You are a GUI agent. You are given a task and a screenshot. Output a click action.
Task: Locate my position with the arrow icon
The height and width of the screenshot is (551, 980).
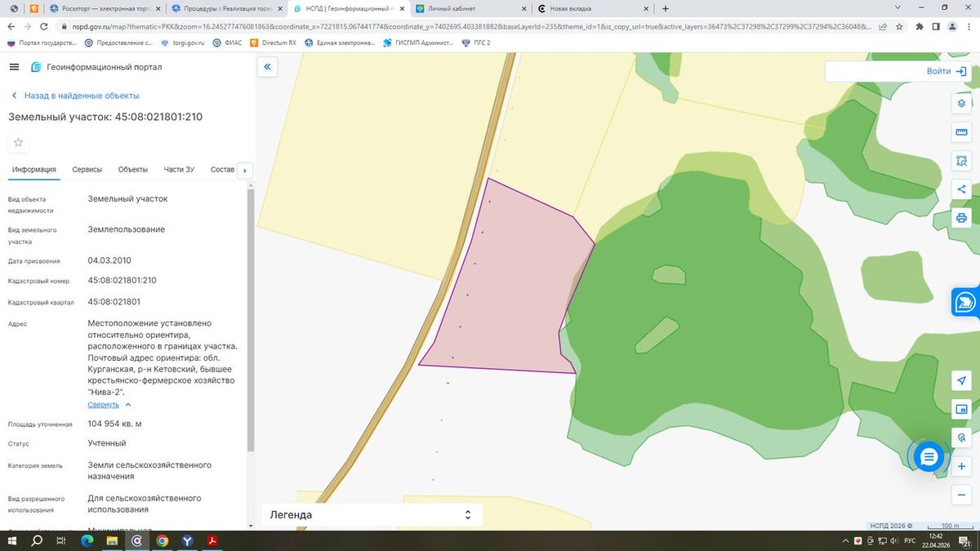pyautogui.click(x=961, y=381)
